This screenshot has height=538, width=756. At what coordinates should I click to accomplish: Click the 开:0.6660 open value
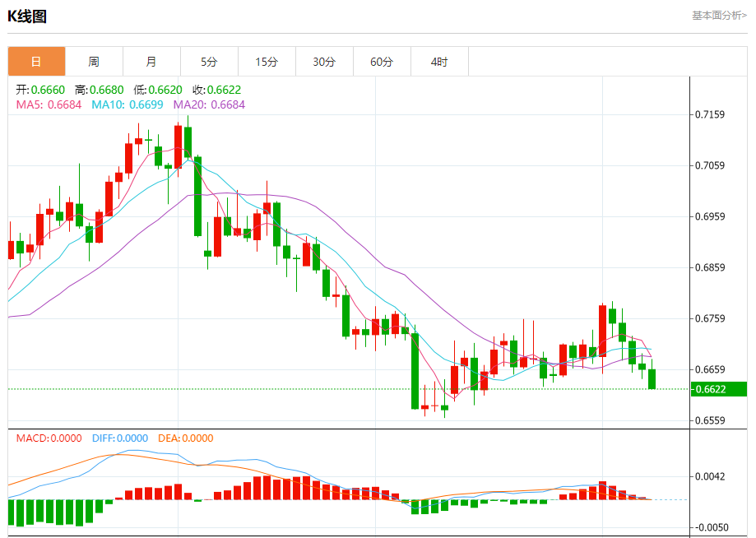pyautogui.click(x=40, y=90)
